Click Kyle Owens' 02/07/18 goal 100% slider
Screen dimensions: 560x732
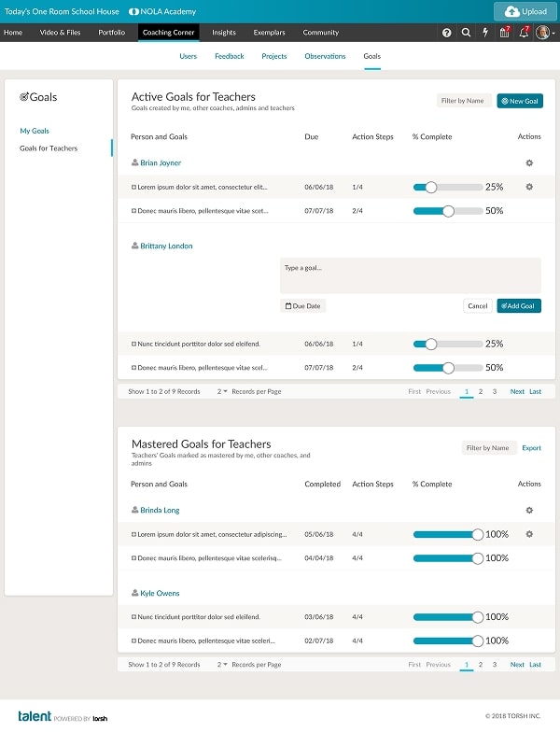click(448, 640)
